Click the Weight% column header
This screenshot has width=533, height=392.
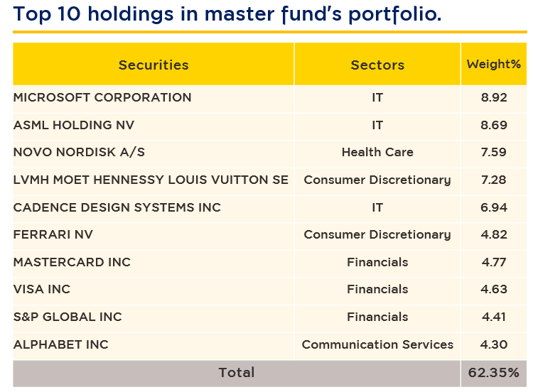tap(493, 65)
